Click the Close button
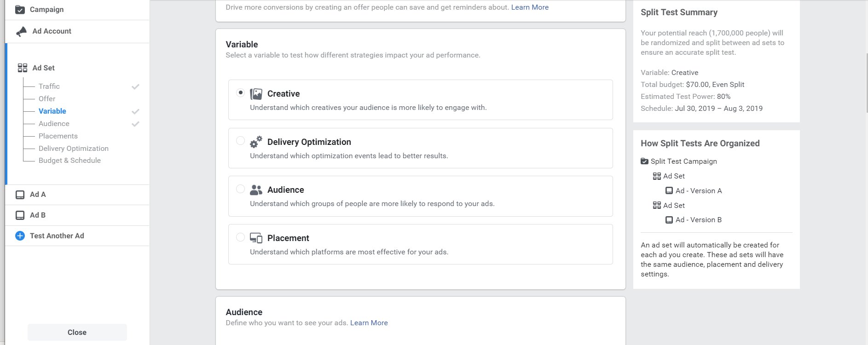The image size is (868, 345). pos(77,332)
